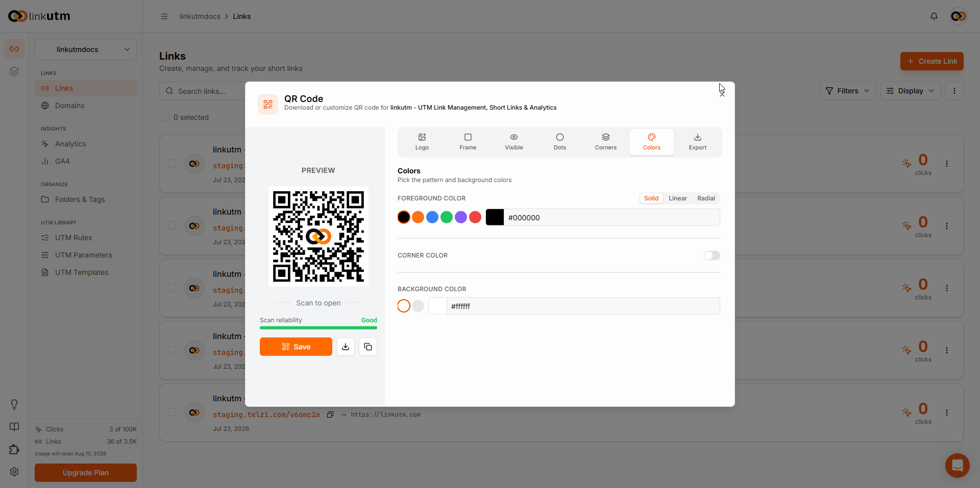Go to the Export tab

pos(697,142)
